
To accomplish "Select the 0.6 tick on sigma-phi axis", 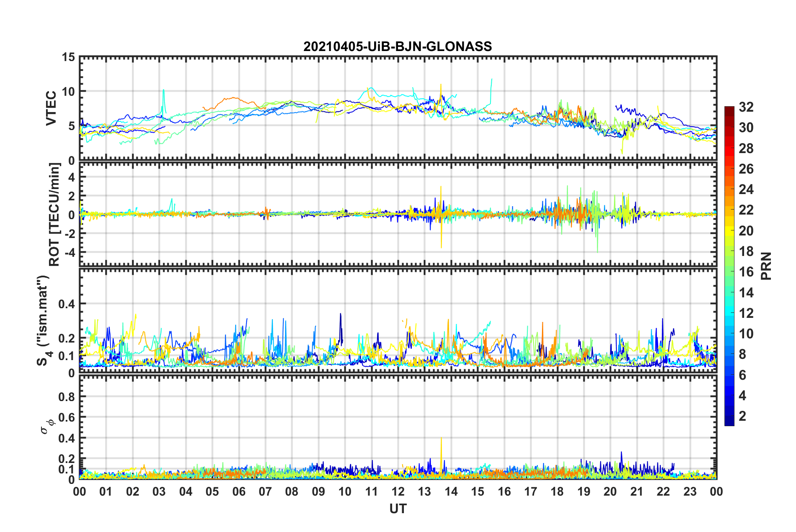I will 66,417.
